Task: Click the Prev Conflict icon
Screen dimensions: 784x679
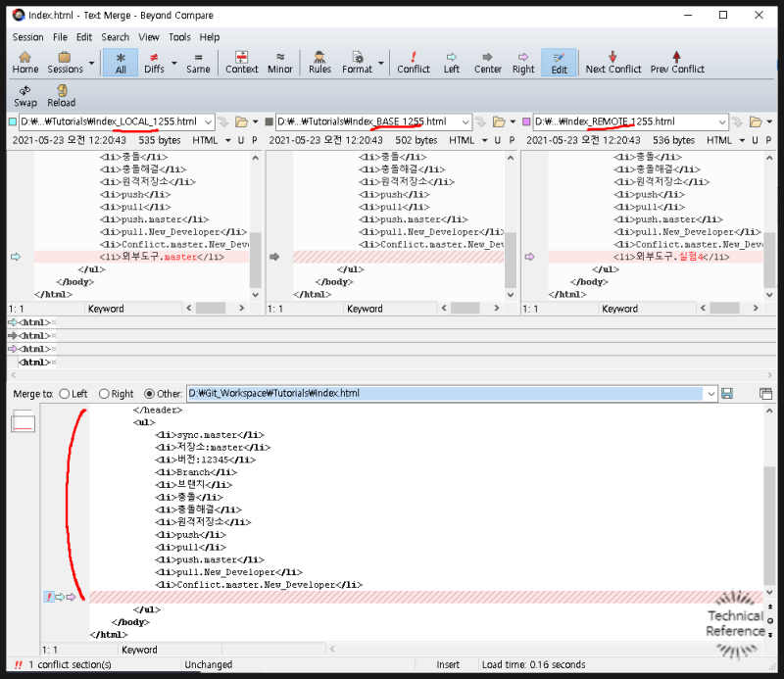Action: click(x=676, y=61)
